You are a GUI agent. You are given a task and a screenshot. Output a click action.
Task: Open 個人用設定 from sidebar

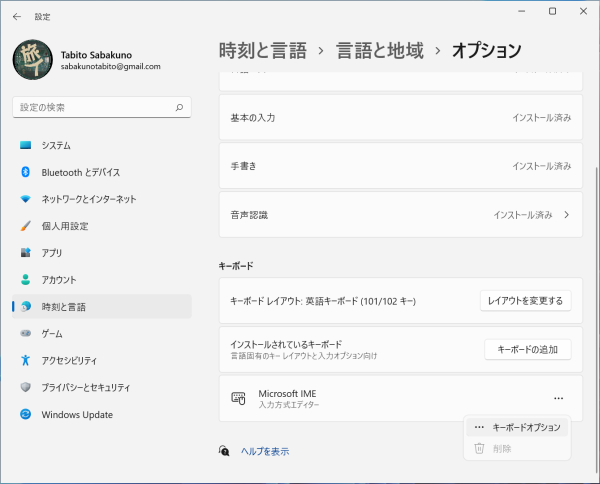[102, 226]
